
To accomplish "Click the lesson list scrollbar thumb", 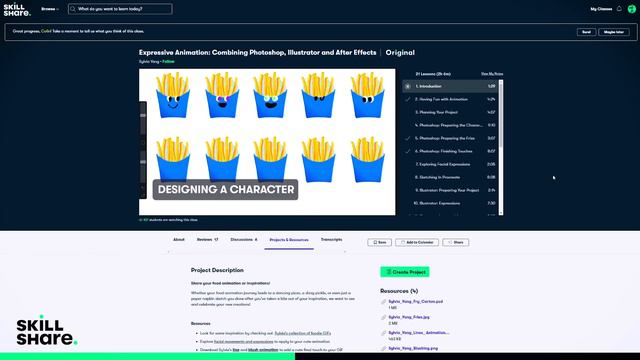I will click(501, 115).
